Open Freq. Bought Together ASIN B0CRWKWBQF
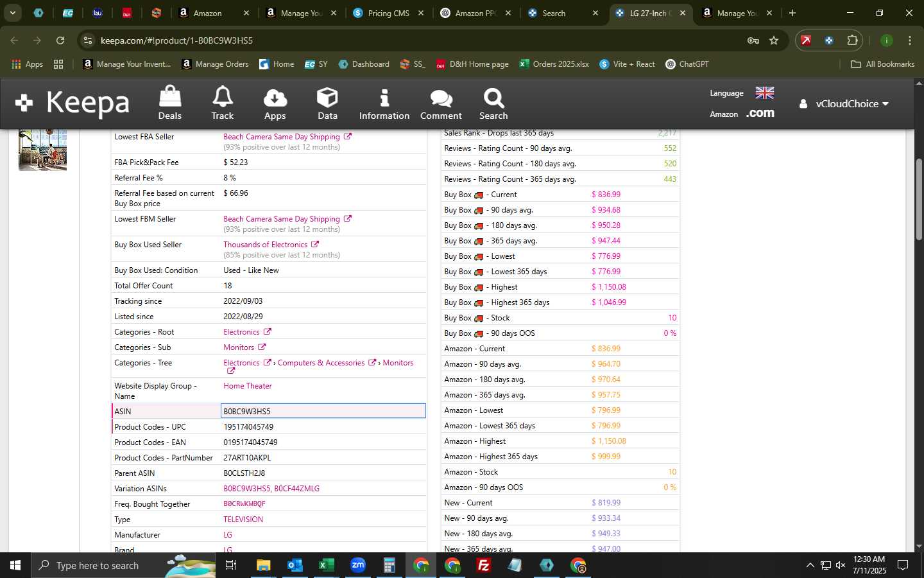 (x=244, y=504)
